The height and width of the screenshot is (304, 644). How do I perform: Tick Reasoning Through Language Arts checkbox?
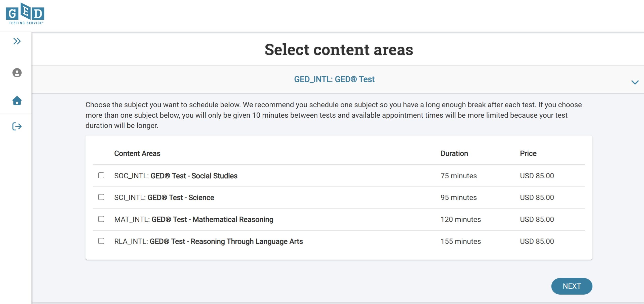coord(101,241)
